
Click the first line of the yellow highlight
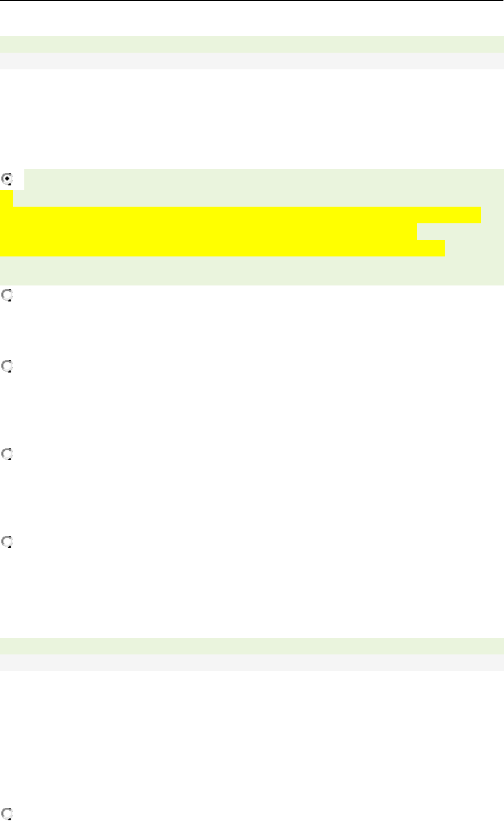pyautogui.click(x=240, y=215)
